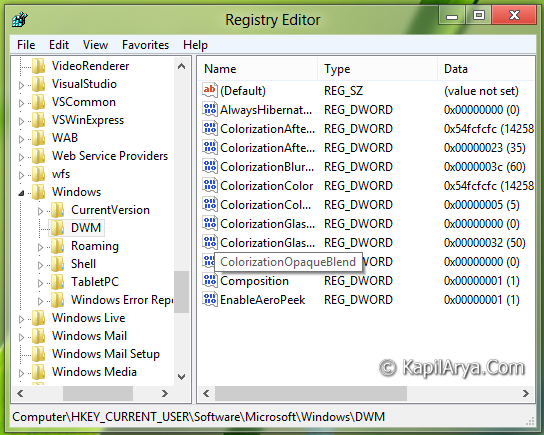Select the ColorizationOpaqueBlend value

pyautogui.click(x=288, y=262)
